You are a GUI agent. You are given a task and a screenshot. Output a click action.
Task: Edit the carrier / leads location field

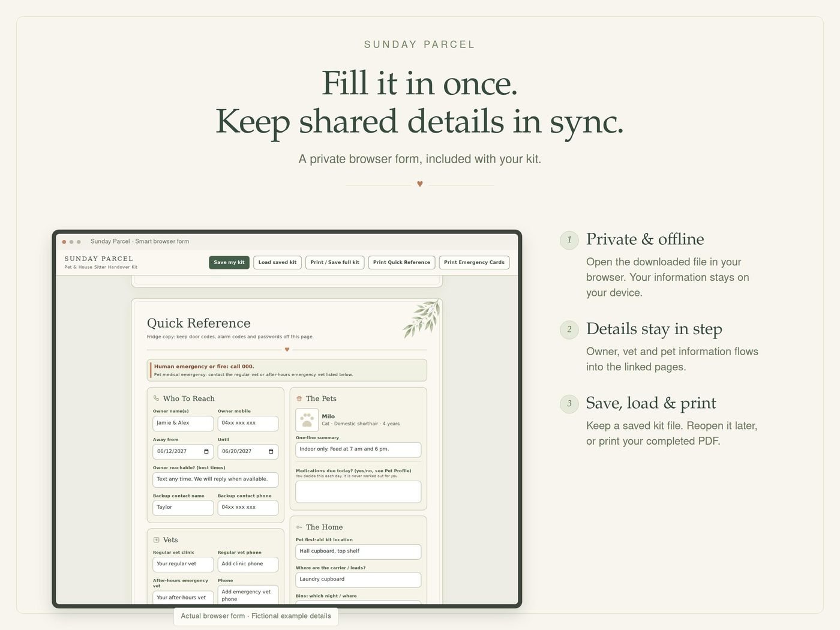tap(358, 580)
